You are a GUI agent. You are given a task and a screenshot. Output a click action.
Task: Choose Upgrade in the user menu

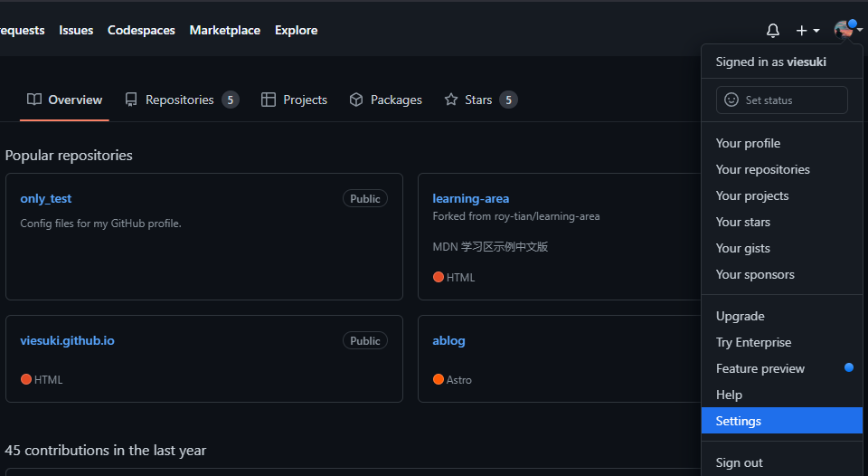pyautogui.click(x=781, y=316)
